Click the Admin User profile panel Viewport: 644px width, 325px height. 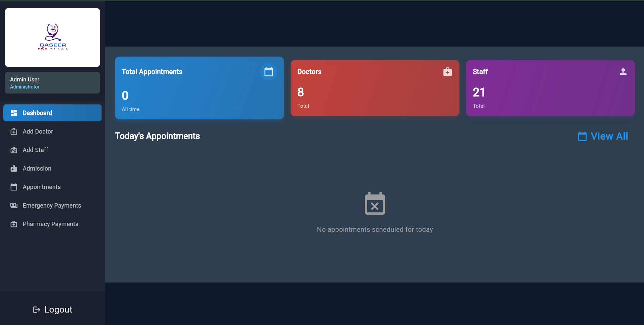point(52,83)
